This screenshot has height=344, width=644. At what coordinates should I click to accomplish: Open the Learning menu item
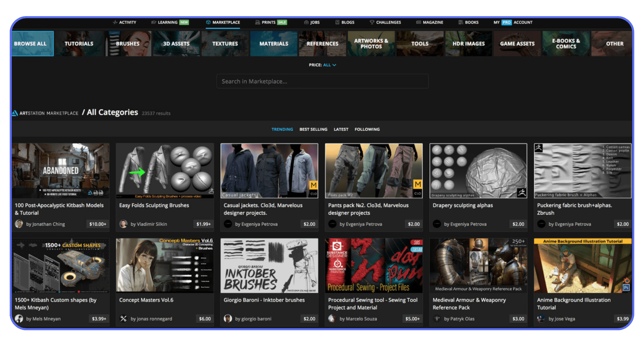point(170,22)
